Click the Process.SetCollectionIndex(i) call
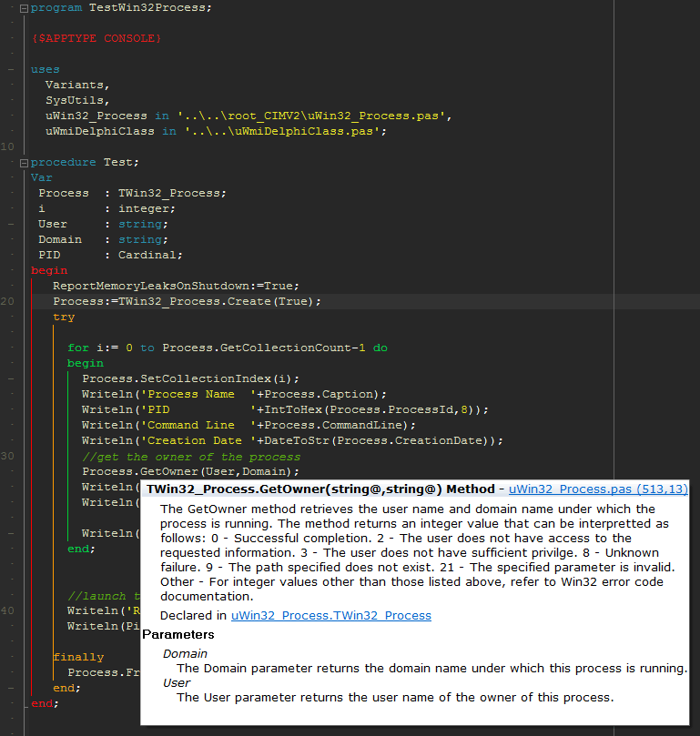This screenshot has height=736, width=700. 190,378
